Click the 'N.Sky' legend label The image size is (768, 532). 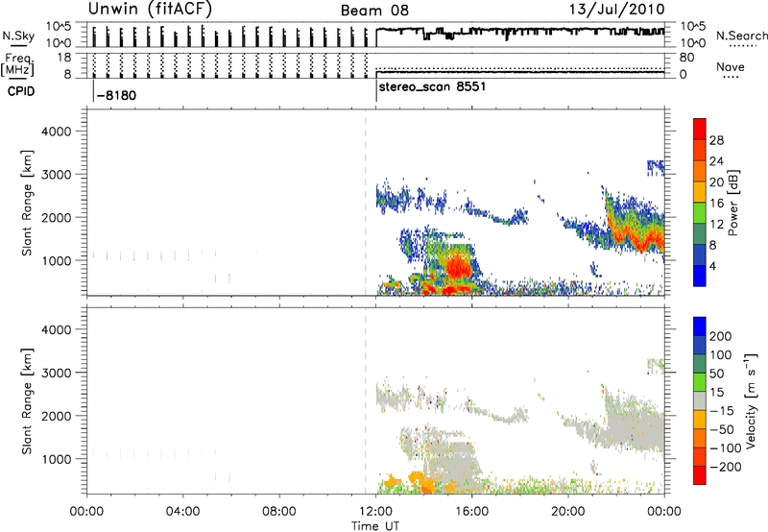coord(18,36)
